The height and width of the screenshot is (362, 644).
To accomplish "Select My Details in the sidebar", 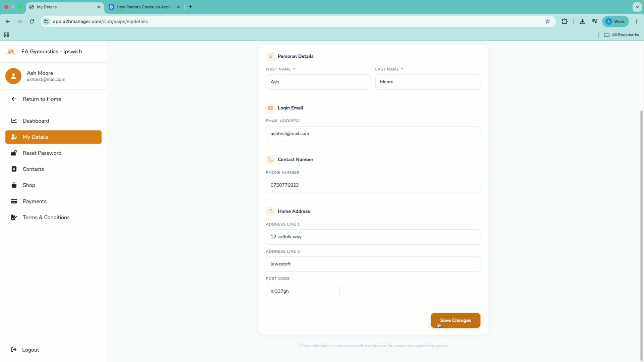I will [x=53, y=137].
